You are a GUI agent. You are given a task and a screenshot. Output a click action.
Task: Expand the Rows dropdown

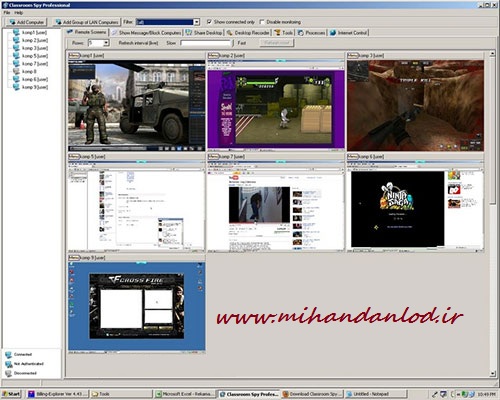coord(106,43)
